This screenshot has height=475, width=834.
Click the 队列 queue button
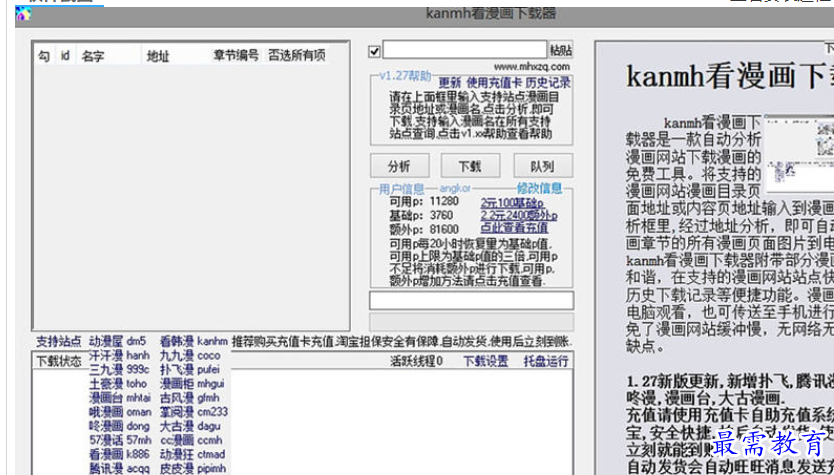(543, 166)
